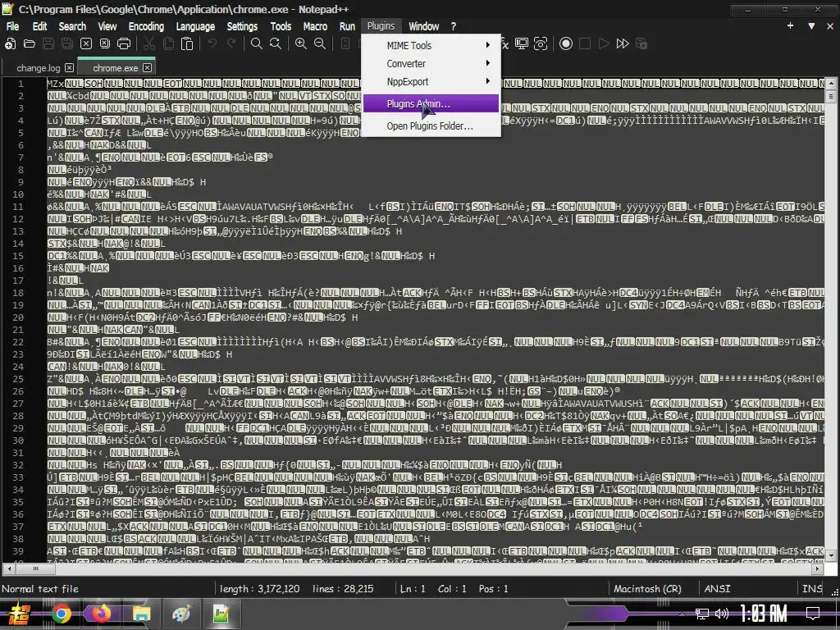Print the document with the printer icon

[x=124, y=44]
